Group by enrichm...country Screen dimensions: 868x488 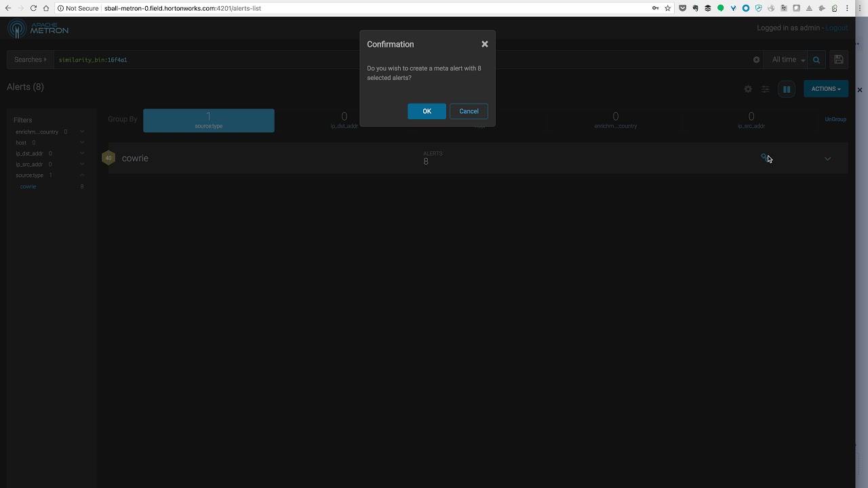point(616,120)
